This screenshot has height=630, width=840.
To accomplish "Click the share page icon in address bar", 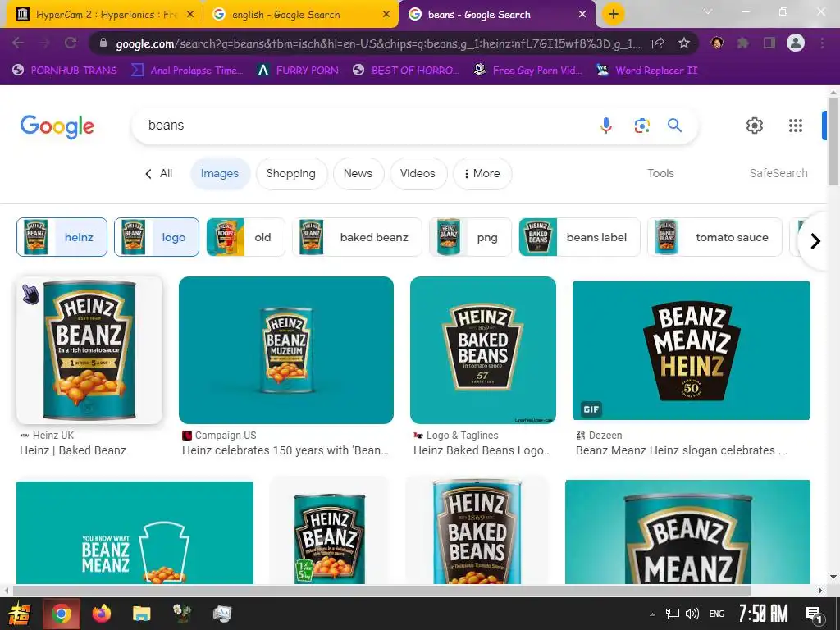I will [x=659, y=43].
